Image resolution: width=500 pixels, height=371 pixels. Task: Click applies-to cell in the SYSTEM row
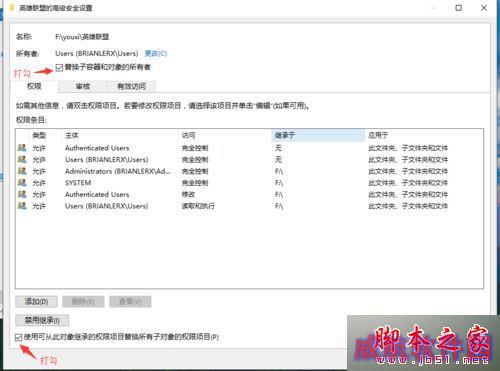point(408,183)
